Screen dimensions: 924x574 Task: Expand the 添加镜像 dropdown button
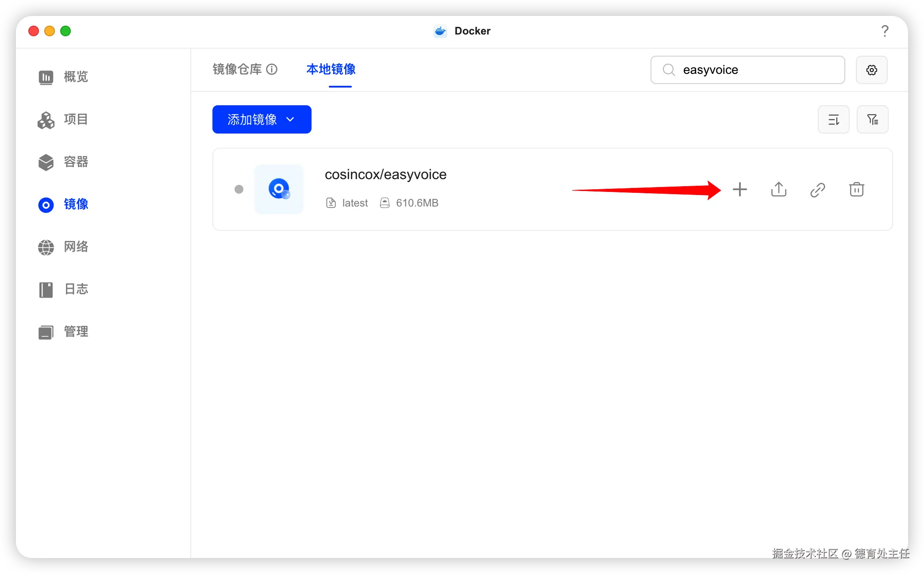pyautogui.click(x=262, y=119)
